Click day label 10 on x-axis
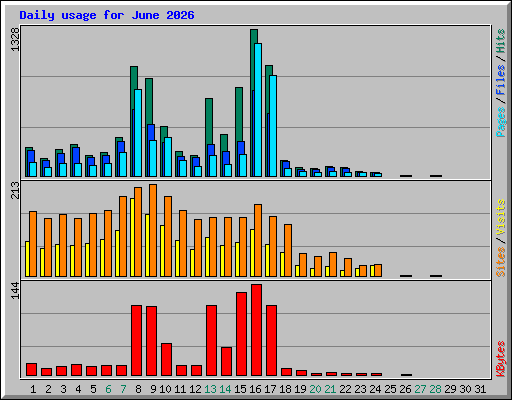The width and height of the screenshot is (512, 400). (165, 389)
